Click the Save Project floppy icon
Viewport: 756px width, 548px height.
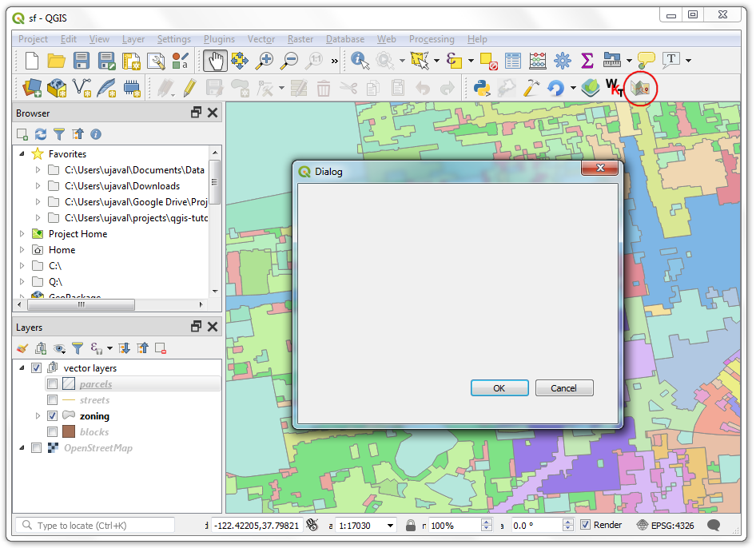point(82,61)
